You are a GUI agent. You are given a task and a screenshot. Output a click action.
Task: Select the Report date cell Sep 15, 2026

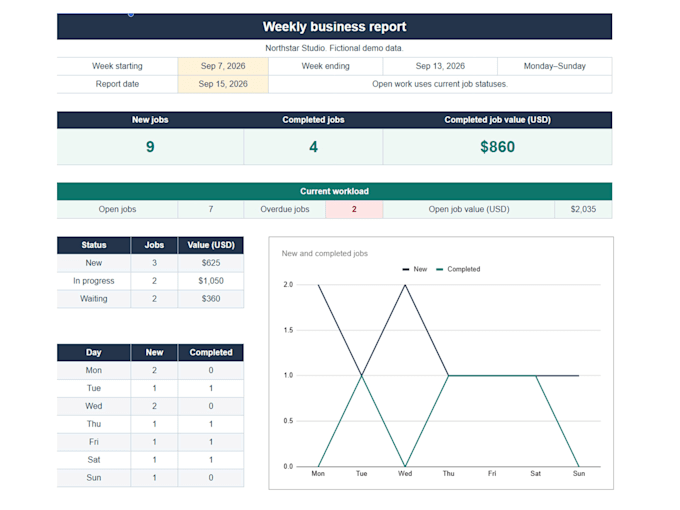tap(223, 84)
